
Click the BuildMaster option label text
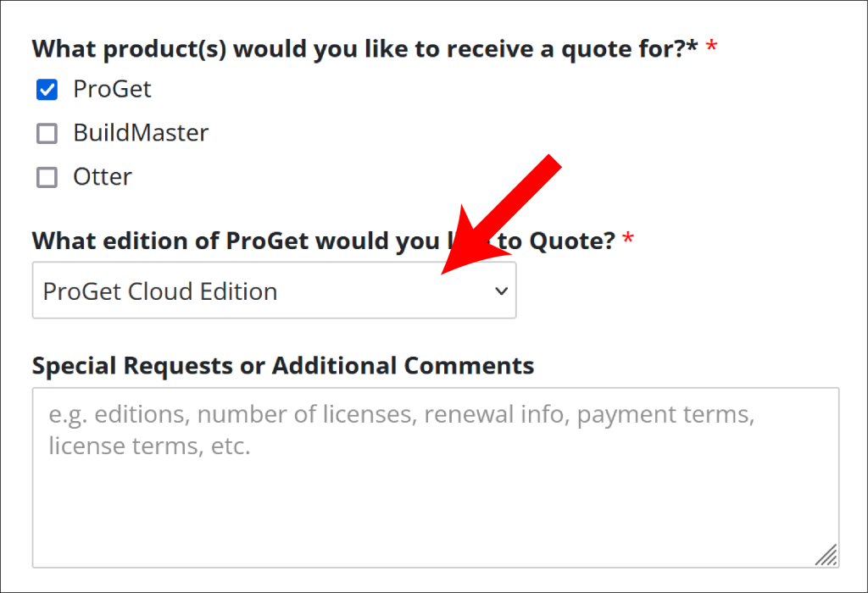point(141,133)
